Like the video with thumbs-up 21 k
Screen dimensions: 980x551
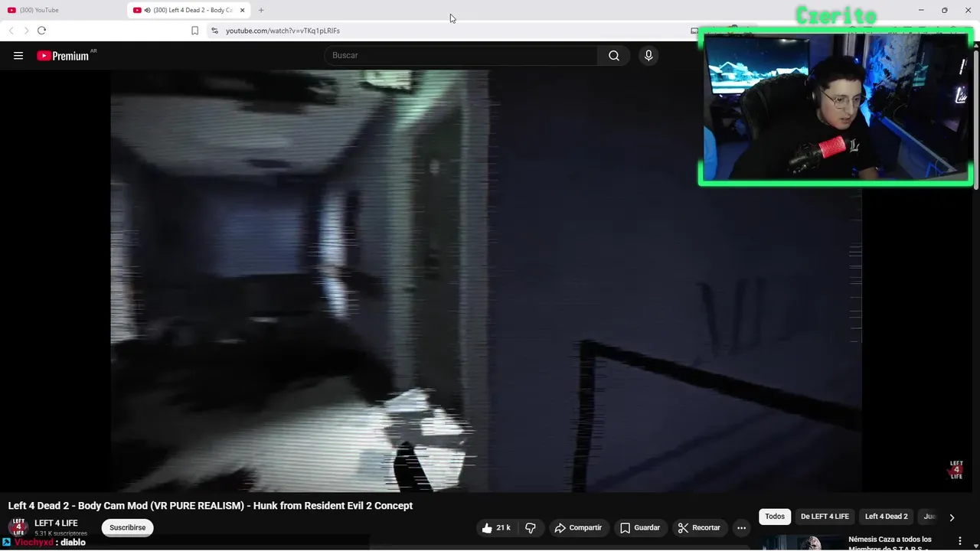click(x=496, y=528)
